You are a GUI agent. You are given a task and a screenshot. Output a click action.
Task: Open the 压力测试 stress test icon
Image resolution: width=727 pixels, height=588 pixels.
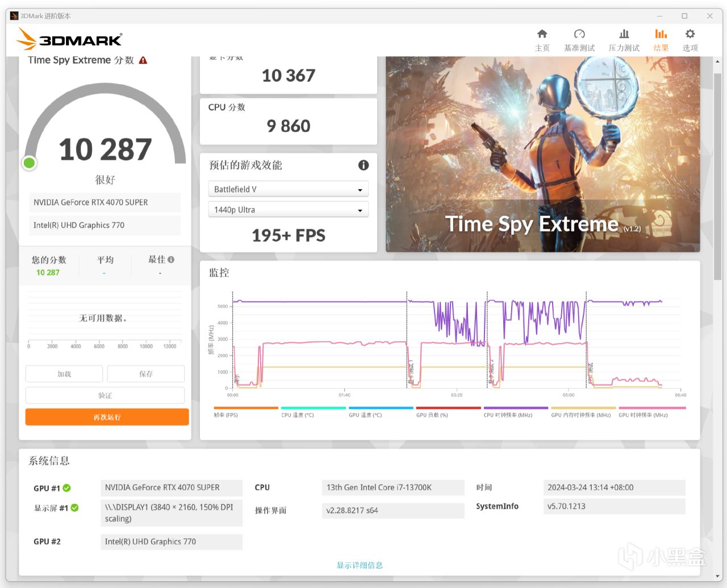pyautogui.click(x=624, y=34)
